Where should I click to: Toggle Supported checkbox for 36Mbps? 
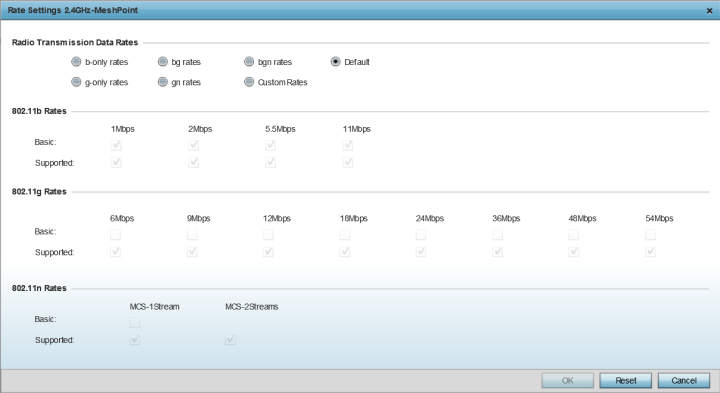point(497,252)
